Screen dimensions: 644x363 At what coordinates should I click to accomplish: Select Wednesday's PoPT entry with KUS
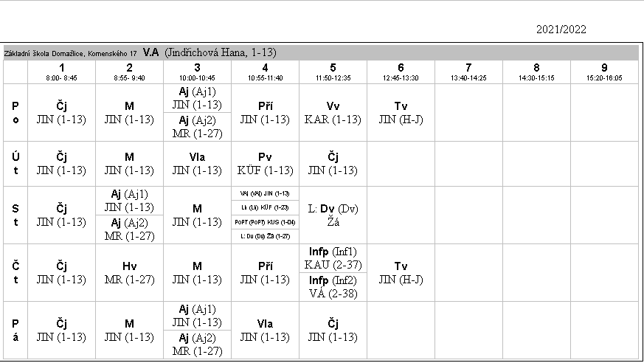click(x=265, y=221)
